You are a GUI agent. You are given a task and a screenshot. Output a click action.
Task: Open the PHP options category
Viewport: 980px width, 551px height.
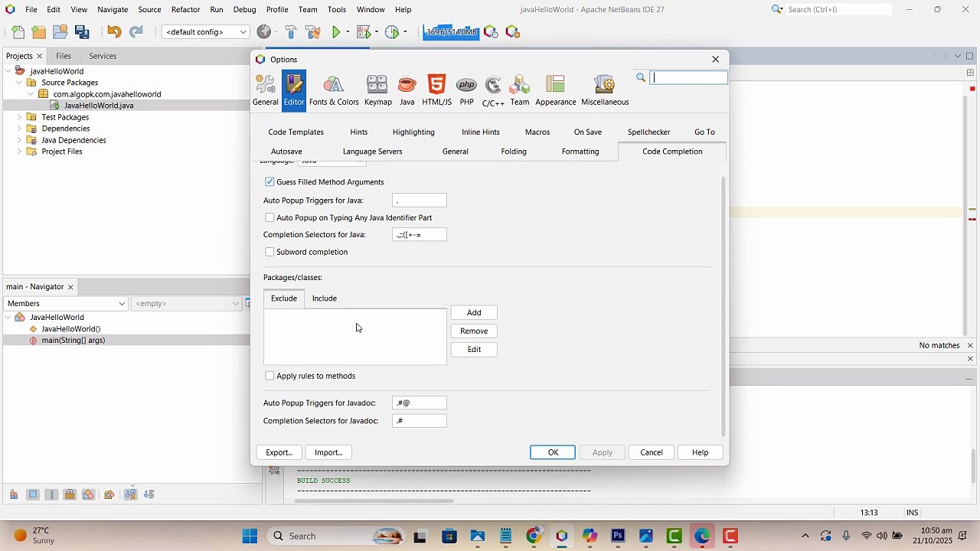466,90
